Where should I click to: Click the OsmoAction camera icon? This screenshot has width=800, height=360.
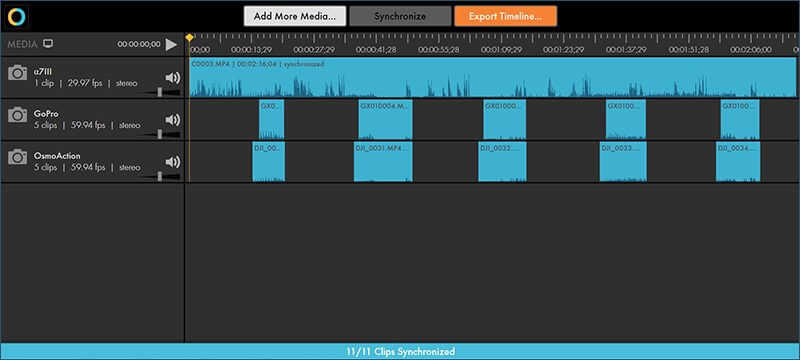(x=17, y=157)
